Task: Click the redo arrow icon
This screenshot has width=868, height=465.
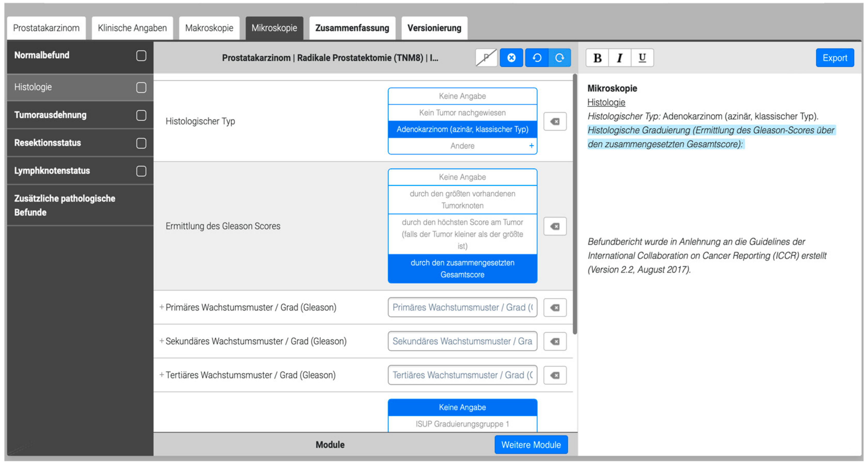Action: click(559, 58)
